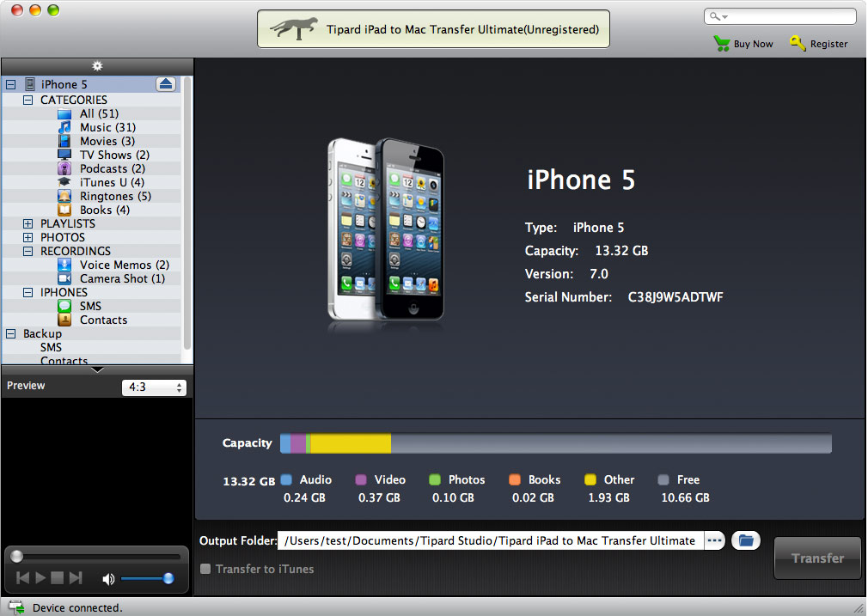Select Ringtones (5) category

click(116, 196)
